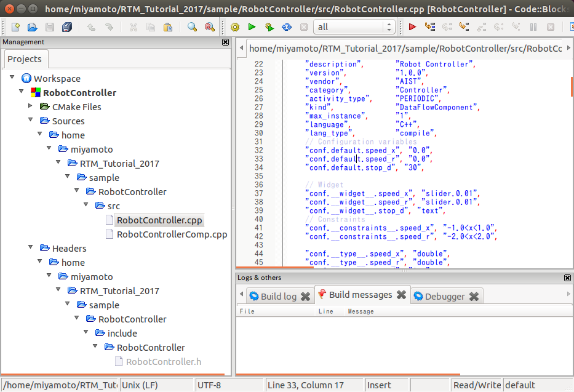Click the Build gear icon
This screenshot has width=574, height=392.
tap(235, 27)
